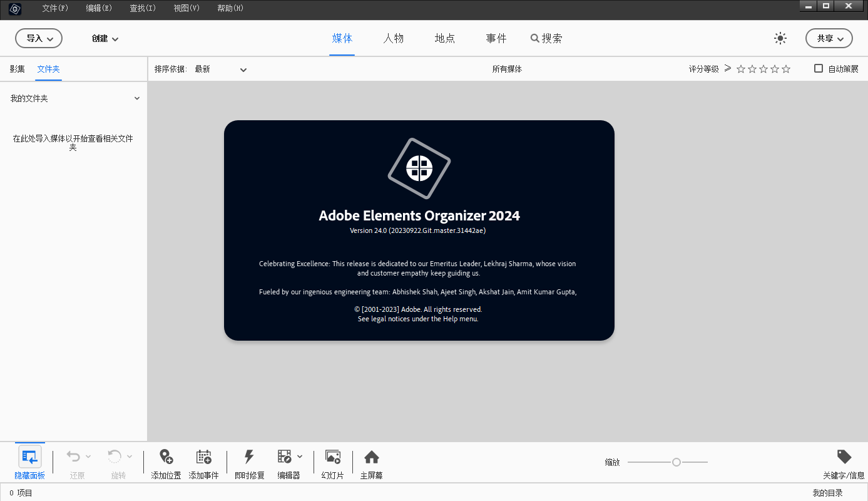Select the 影集 albums tab

(18, 69)
